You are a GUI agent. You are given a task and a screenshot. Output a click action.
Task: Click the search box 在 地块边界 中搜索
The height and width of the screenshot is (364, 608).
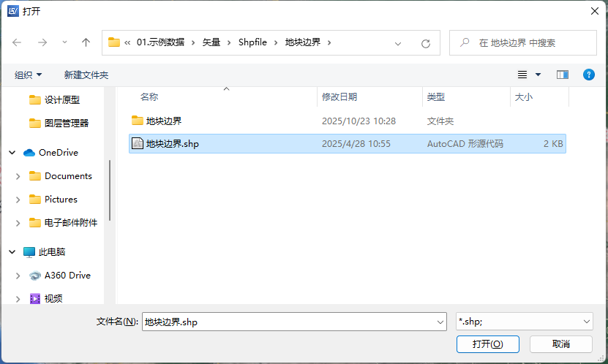tap(522, 42)
